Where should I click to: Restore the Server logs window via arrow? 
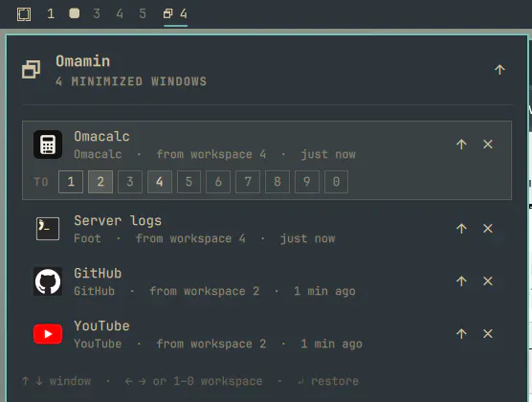[x=461, y=229]
